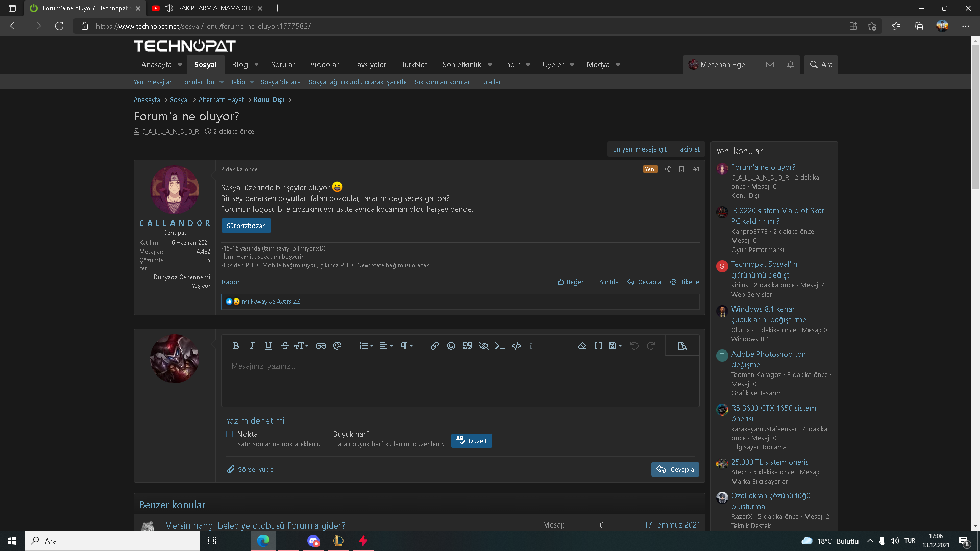This screenshot has width=980, height=551.
Task: Enable the Büyük harf checkbox
Action: [x=325, y=434]
